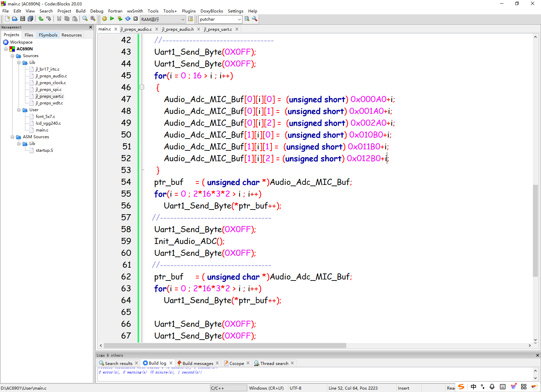Open the Debug menu
This screenshot has width=541, height=392.
[x=97, y=11]
